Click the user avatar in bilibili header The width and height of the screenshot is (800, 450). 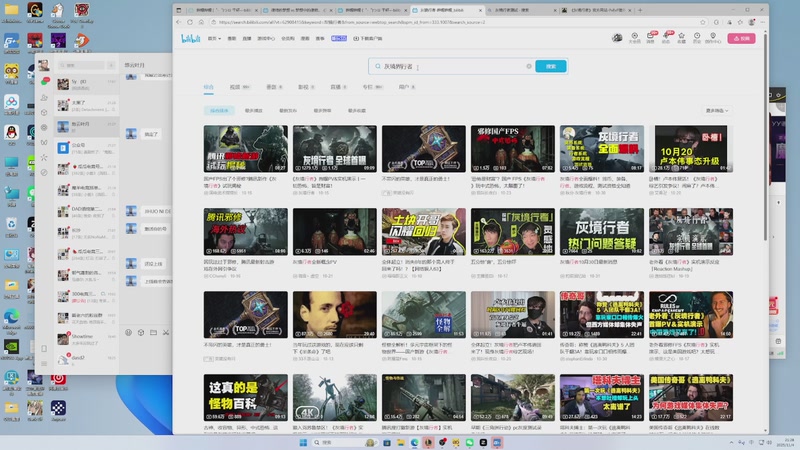point(617,38)
